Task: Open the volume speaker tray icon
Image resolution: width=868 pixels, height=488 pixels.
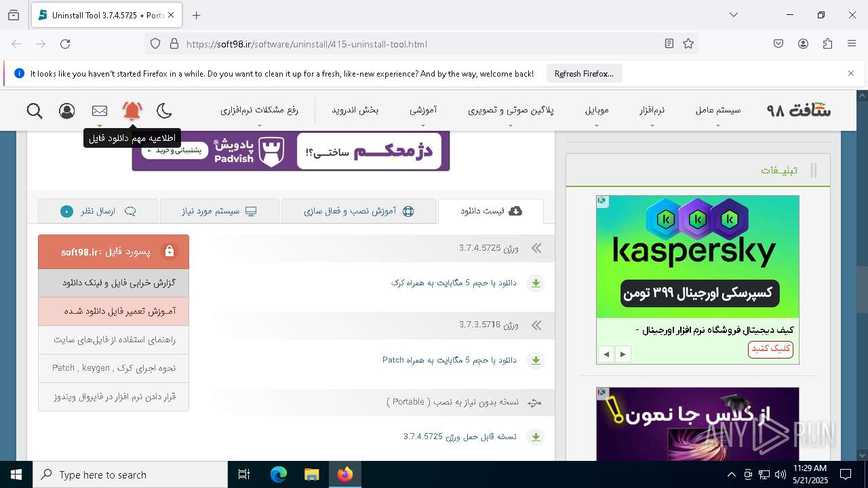Action: (x=780, y=474)
